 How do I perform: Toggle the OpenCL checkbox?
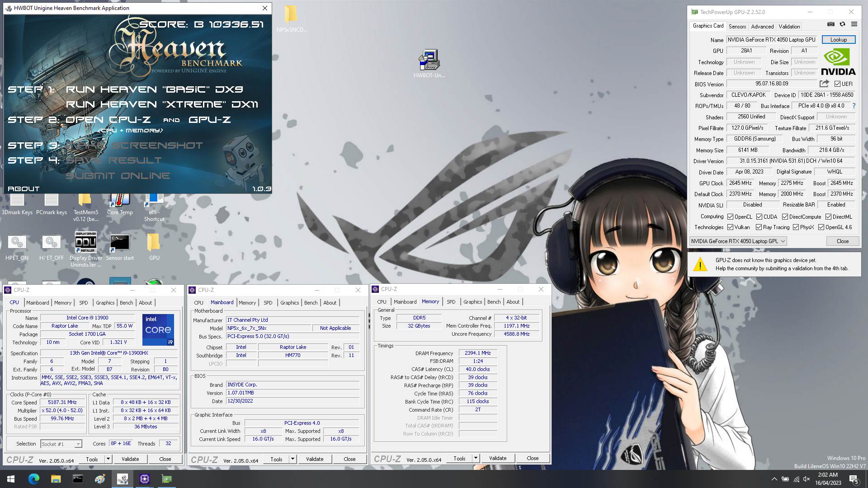[x=730, y=217]
